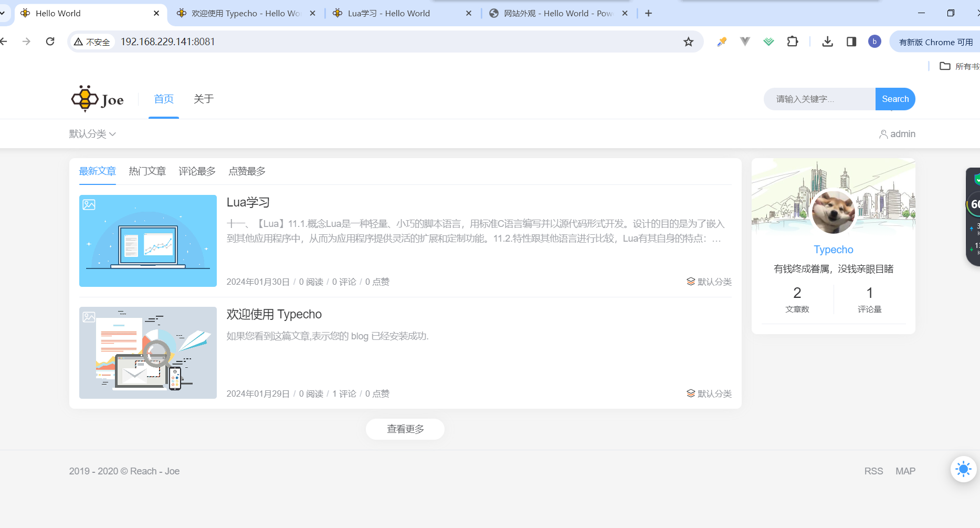Select the 热门文章 tab

(x=147, y=171)
